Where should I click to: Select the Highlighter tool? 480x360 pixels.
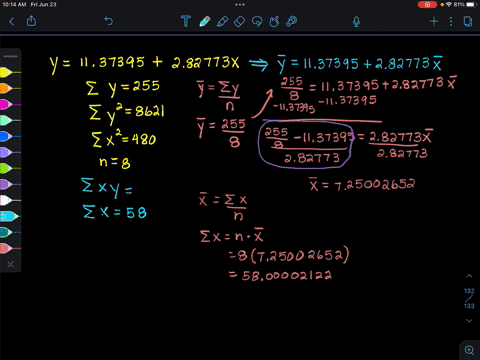pyautogui.click(x=222, y=22)
